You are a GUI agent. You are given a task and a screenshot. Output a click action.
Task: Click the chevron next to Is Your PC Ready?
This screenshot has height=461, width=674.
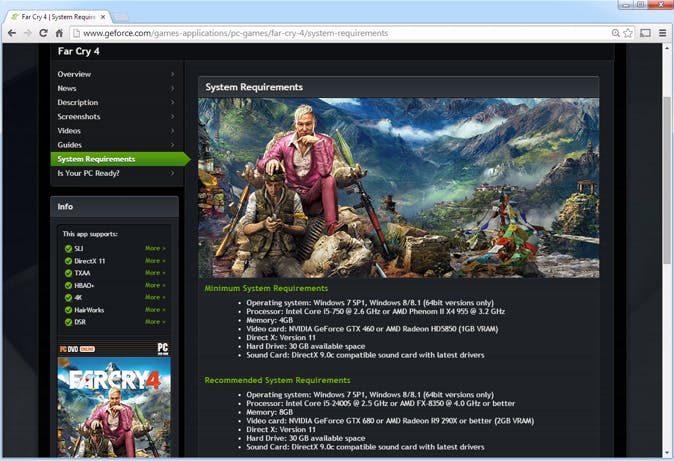tap(172, 173)
